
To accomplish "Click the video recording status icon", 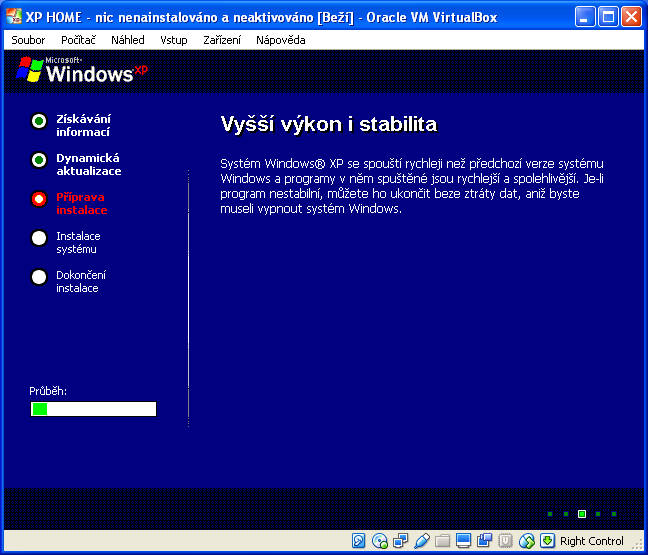I will click(x=484, y=541).
